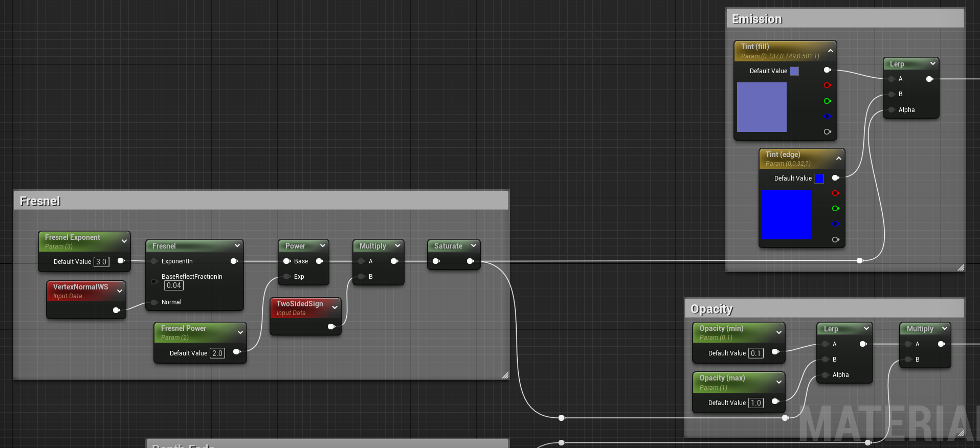Click the Power node Exp input pin
Screen dimensions: 980x448
[287, 277]
